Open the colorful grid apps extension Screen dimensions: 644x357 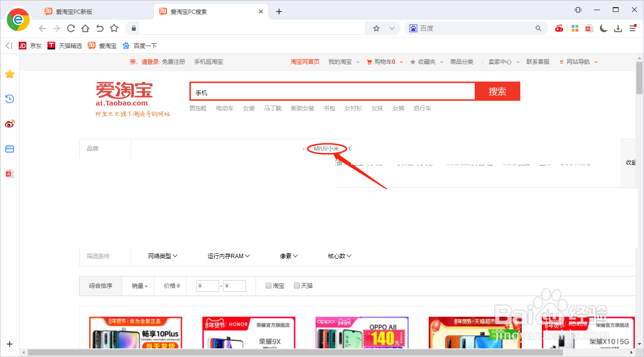coord(574,28)
